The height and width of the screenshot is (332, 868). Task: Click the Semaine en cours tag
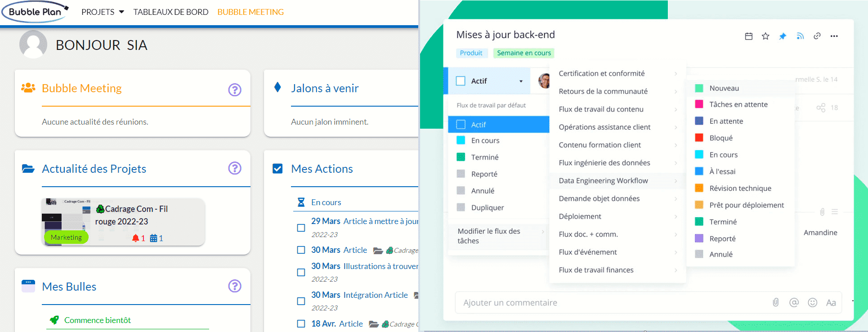[x=524, y=53]
